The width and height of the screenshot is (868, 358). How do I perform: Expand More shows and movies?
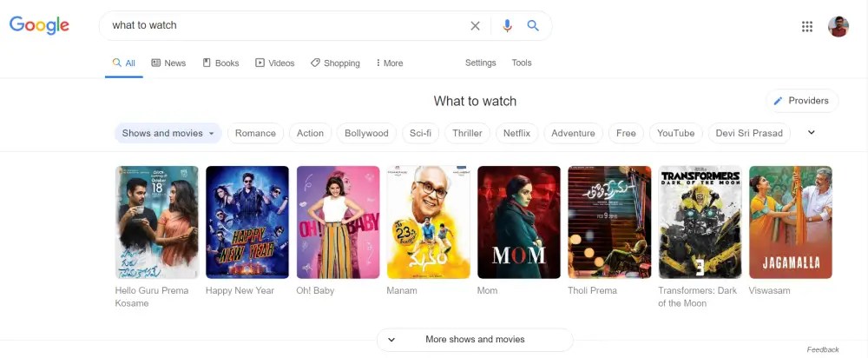(x=475, y=340)
